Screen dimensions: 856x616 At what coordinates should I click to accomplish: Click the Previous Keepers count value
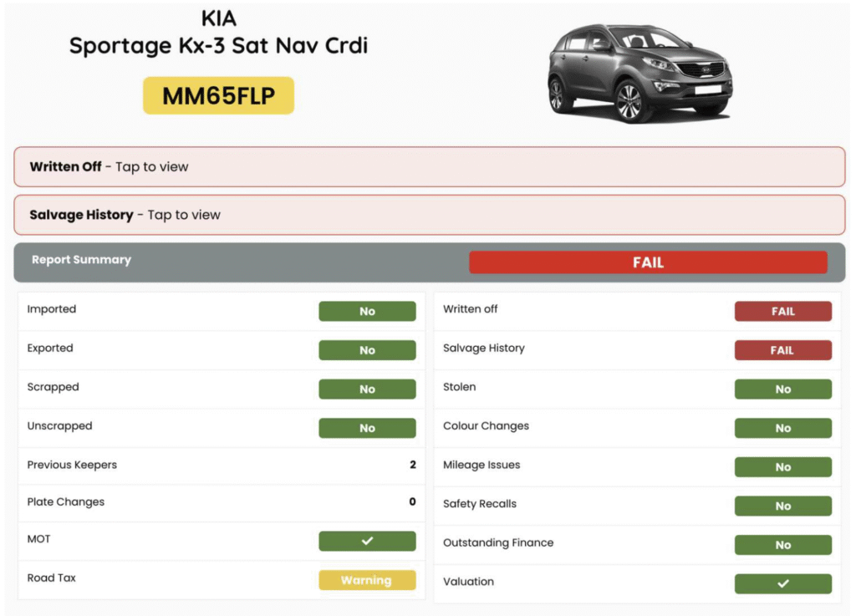click(412, 465)
